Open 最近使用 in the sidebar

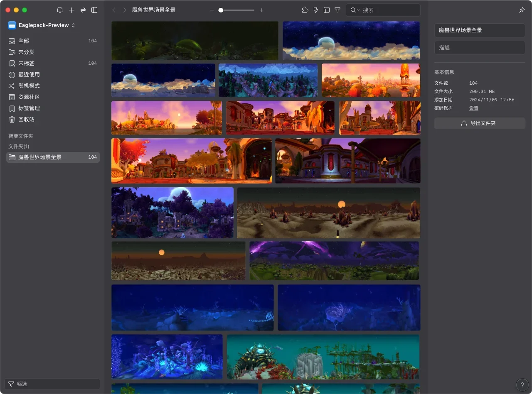click(x=53, y=75)
